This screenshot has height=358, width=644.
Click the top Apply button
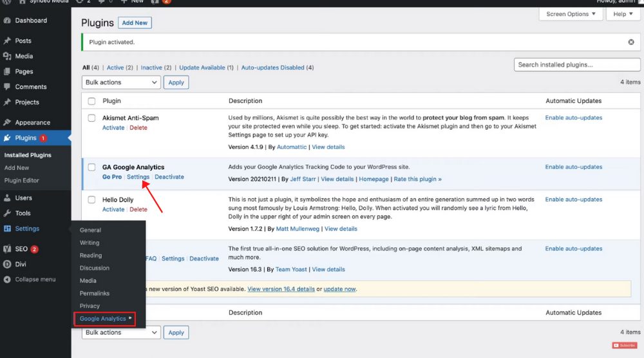click(176, 82)
